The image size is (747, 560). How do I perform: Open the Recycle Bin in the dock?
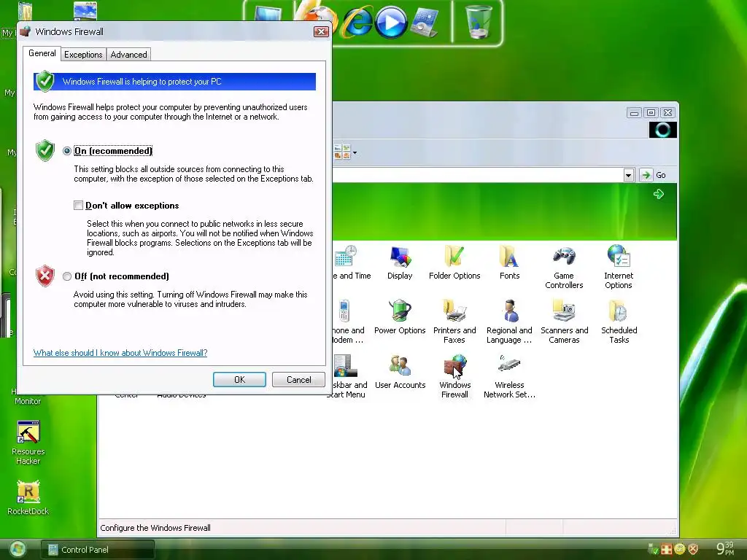[x=479, y=21]
